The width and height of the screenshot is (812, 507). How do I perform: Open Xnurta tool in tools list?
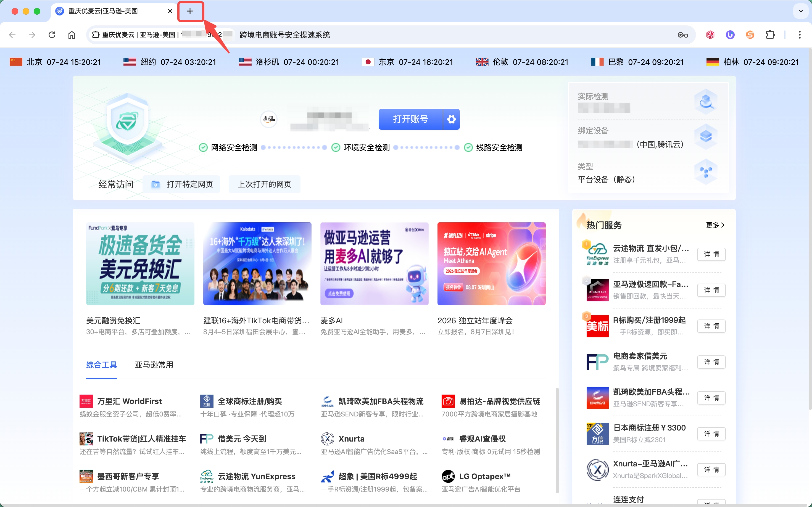(374, 445)
